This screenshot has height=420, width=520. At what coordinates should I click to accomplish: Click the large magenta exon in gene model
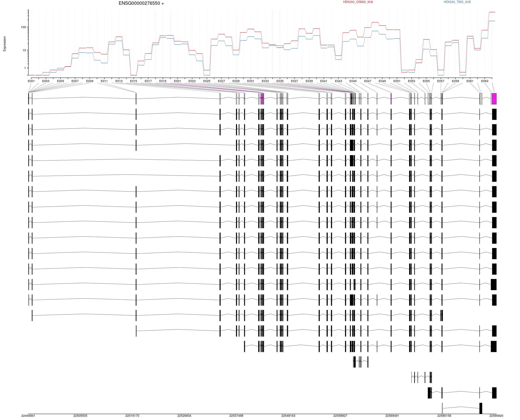tap(494, 99)
